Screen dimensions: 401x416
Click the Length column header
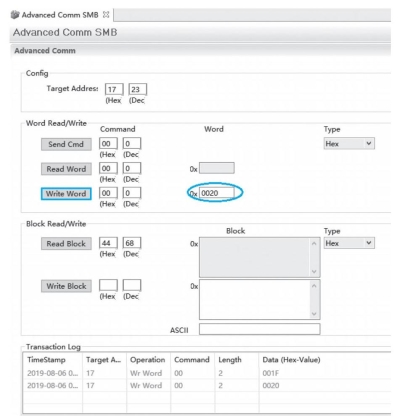237,360
